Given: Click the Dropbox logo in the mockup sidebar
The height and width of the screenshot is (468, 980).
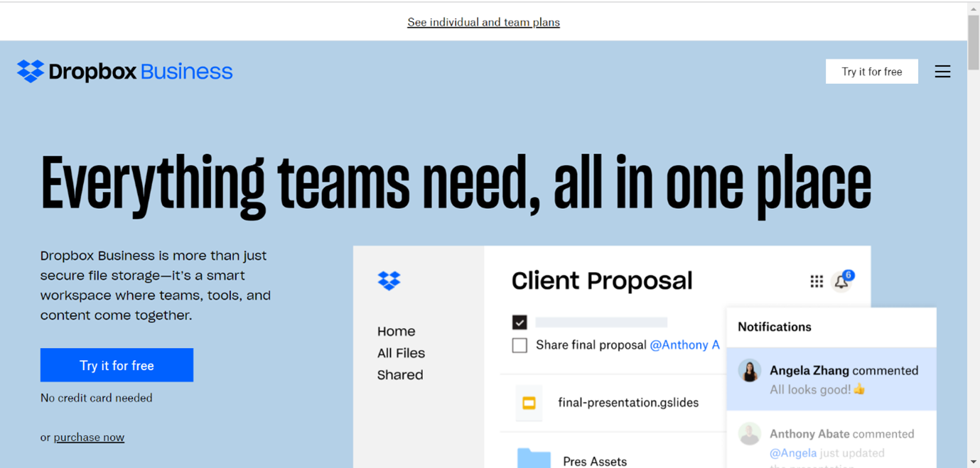Looking at the screenshot, I should [389, 281].
